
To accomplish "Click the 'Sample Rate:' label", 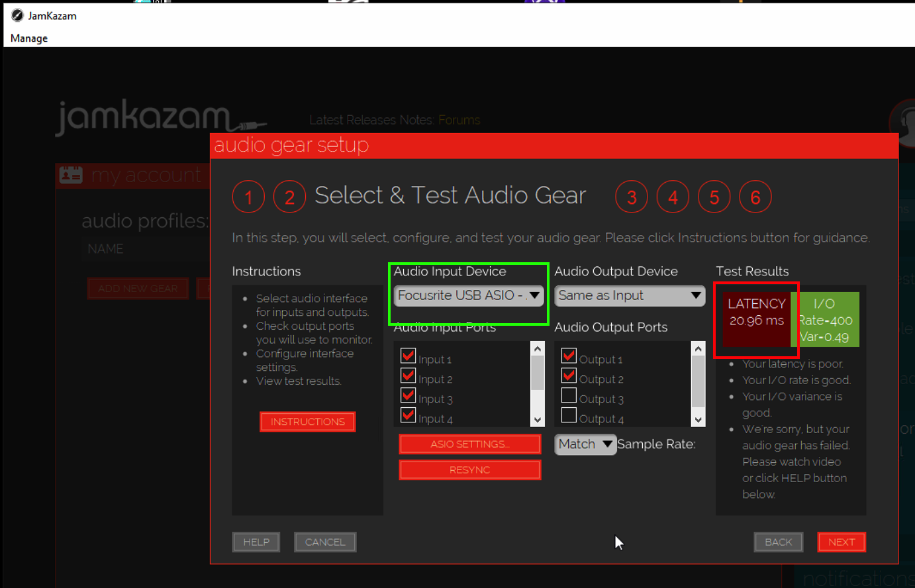I will point(656,444).
